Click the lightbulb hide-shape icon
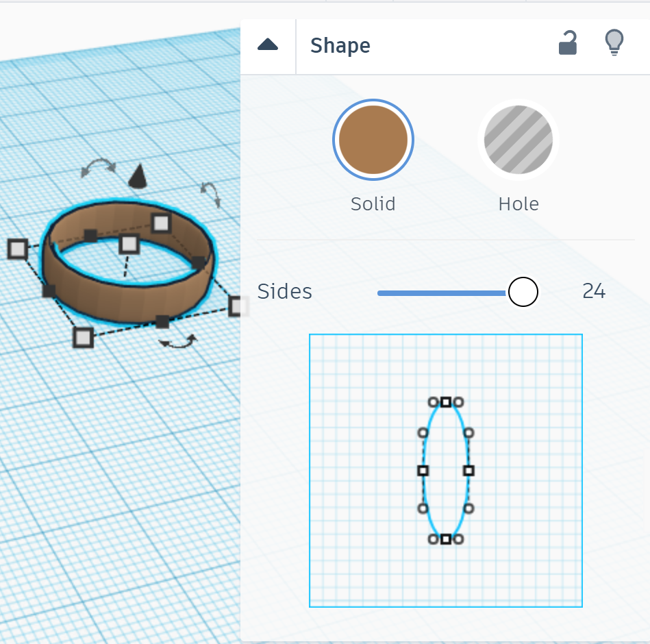The height and width of the screenshot is (644, 650). coord(614,42)
